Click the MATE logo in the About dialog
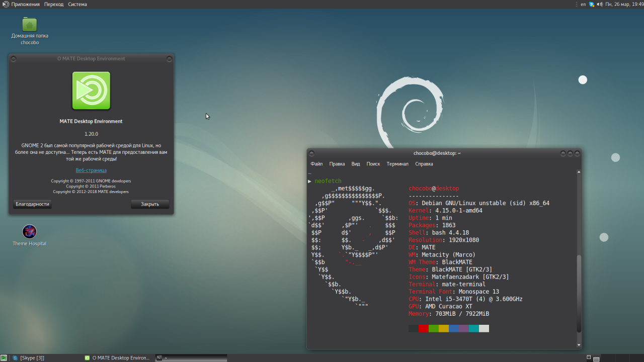This screenshot has width=644, height=362. (91, 90)
